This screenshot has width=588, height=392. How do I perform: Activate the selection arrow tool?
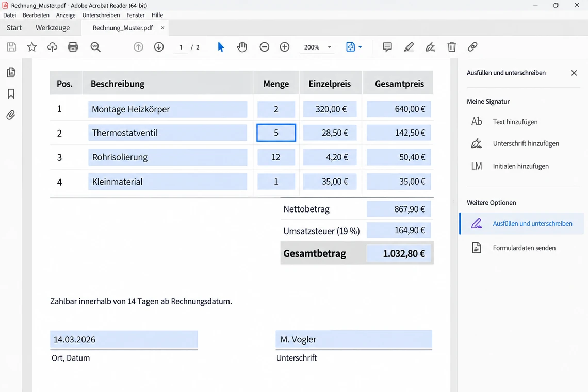click(221, 47)
